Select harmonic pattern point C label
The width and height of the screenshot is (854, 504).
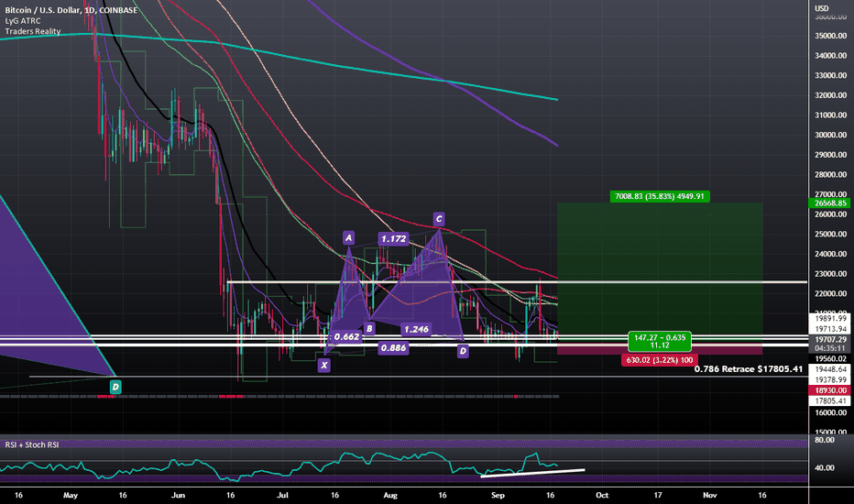[x=438, y=219]
